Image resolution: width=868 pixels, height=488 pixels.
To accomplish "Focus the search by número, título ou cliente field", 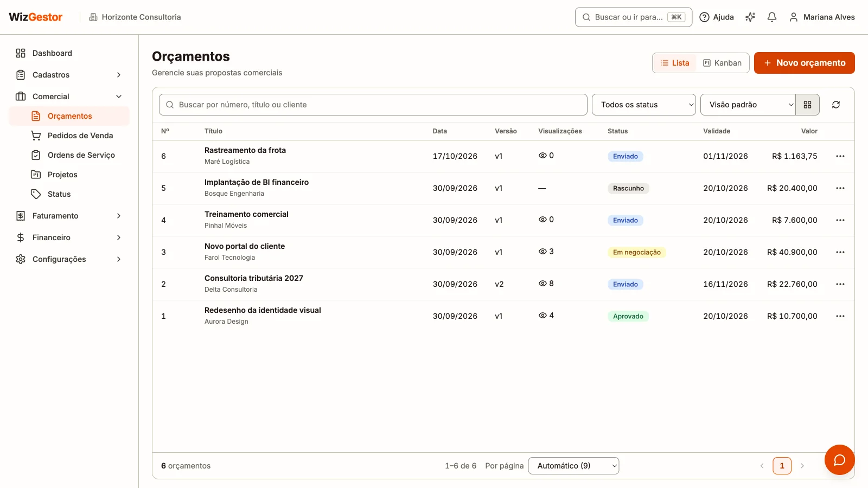I will (x=373, y=105).
